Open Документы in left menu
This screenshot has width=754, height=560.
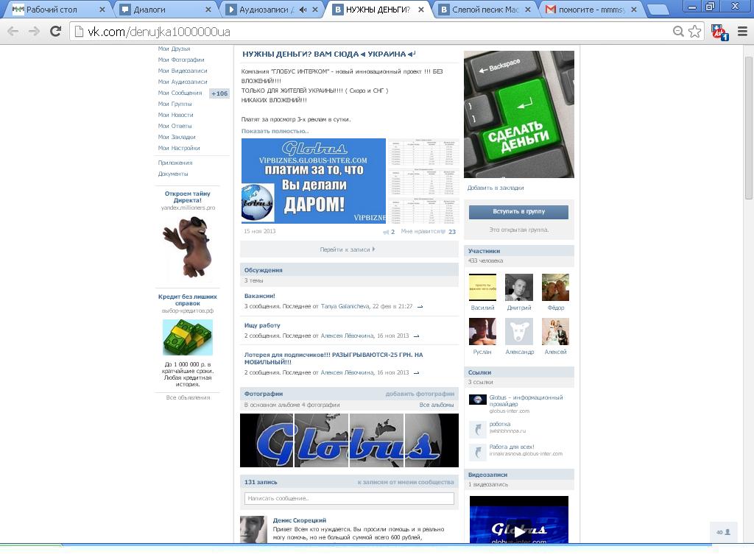click(x=173, y=174)
